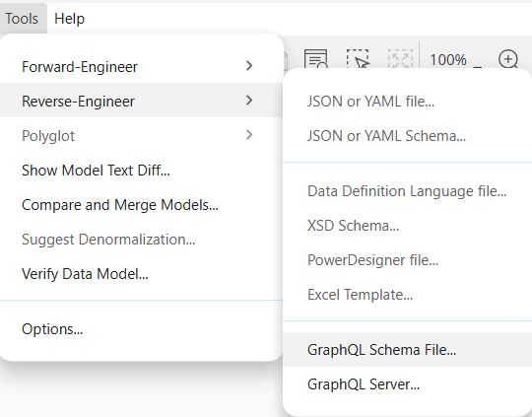This screenshot has width=532, height=417.
Task: Click the fit-to-screen dashed arrows icon
Action: point(400,59)
